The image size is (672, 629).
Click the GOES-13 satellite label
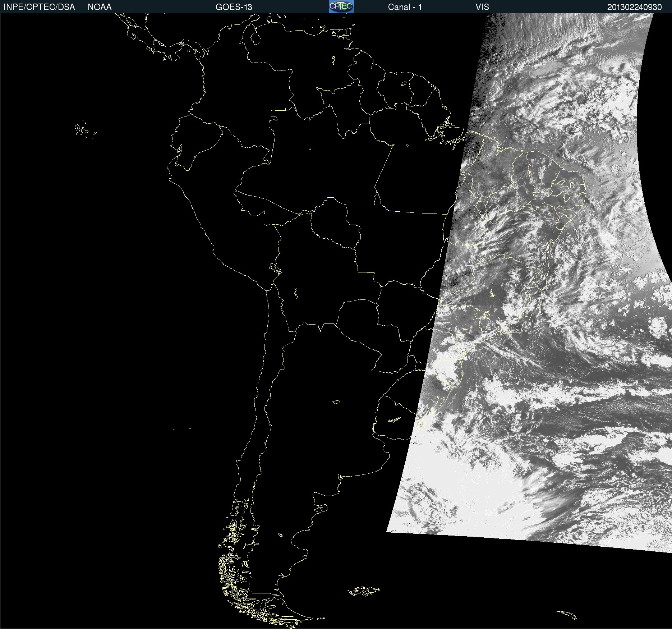click(234, 7)
